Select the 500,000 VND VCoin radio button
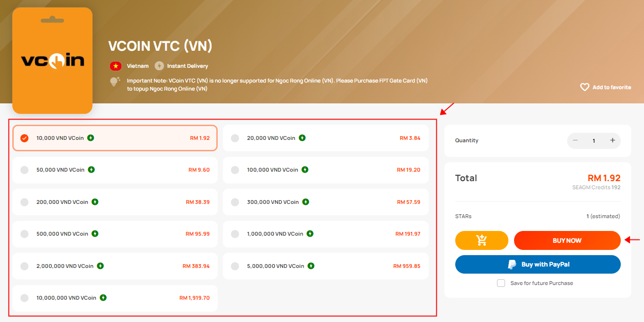The width and height of the screenshot is (644, 322). pos(25,234)
